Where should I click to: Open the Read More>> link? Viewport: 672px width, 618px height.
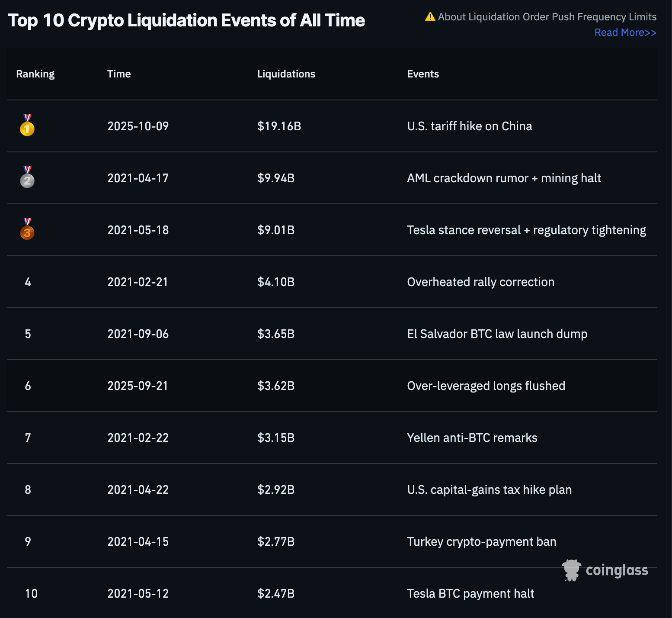[625, 32]
